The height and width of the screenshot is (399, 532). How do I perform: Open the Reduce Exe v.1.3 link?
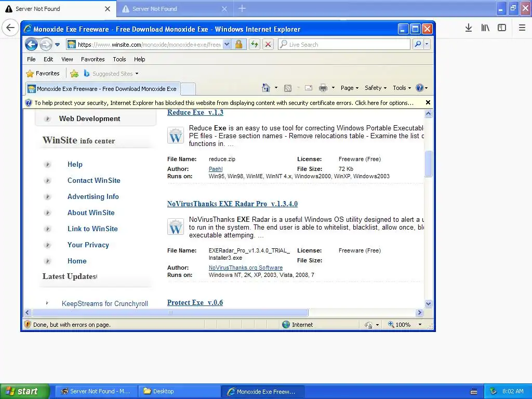(x=195, y=112)
